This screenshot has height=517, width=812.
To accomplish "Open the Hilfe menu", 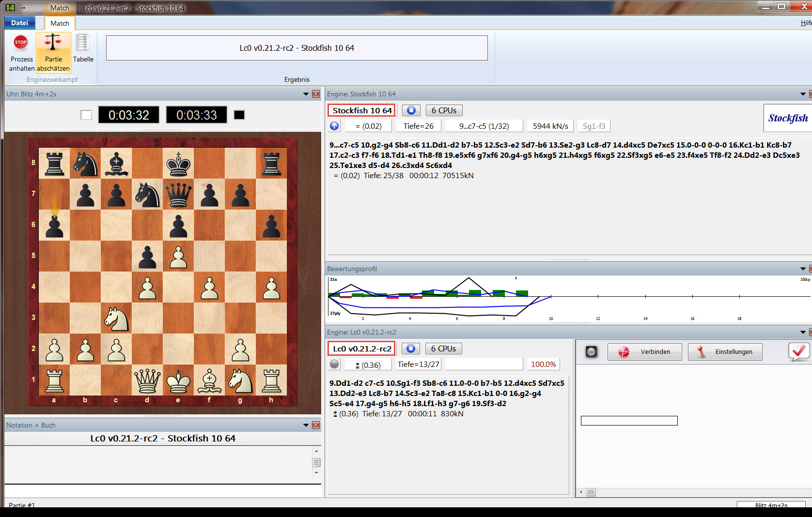I will [x=806, y=23].
